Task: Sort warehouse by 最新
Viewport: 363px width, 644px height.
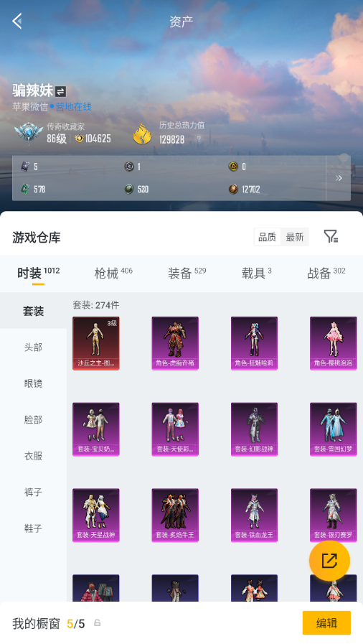Action: point(295,237)
